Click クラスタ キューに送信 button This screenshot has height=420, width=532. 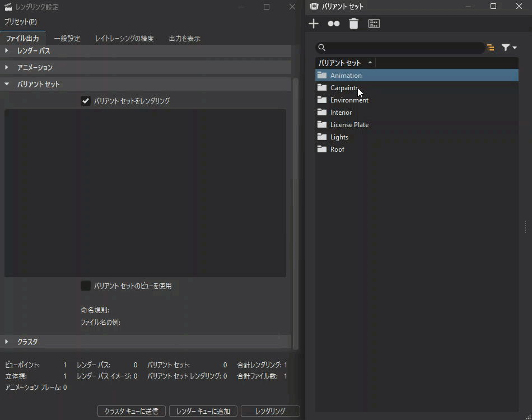[131, 411]
